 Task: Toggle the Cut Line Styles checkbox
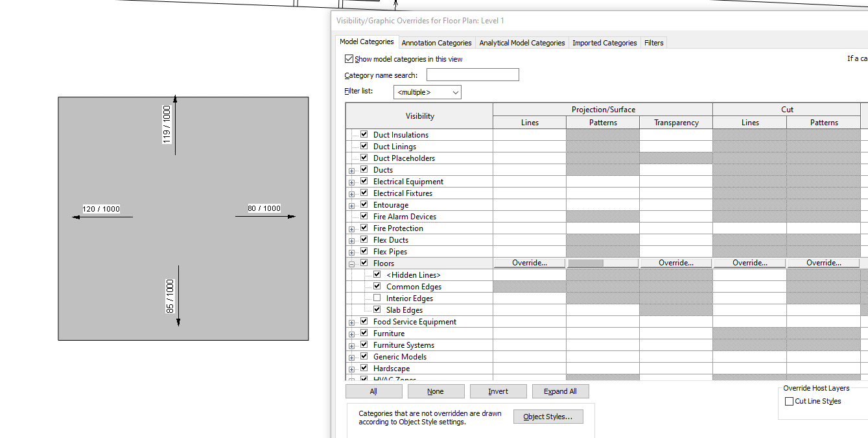pos(789,401)
